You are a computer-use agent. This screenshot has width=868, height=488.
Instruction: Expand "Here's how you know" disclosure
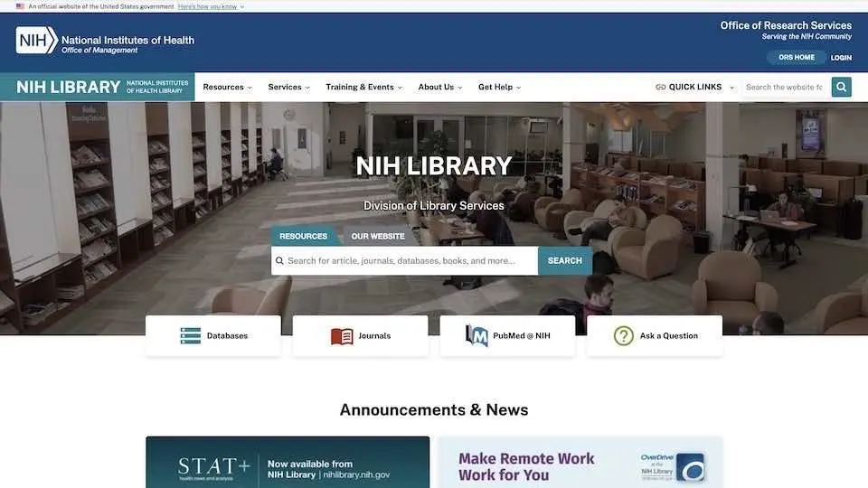click(211, 6)
